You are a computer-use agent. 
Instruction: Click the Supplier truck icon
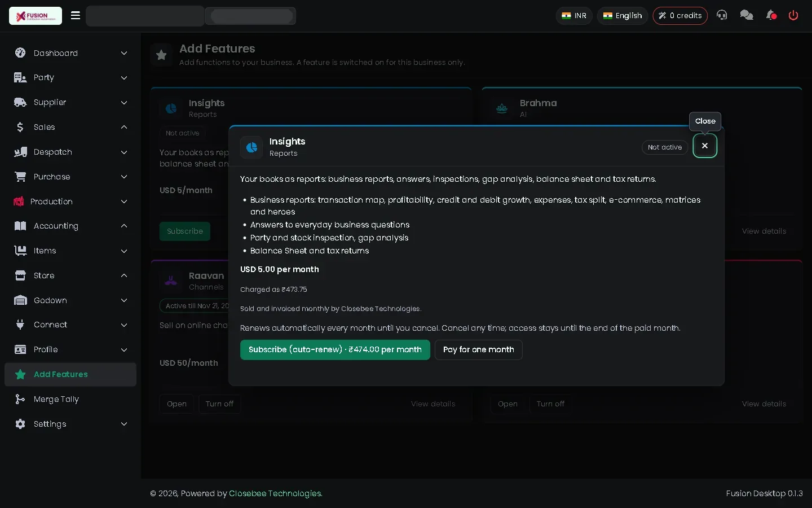20,102
